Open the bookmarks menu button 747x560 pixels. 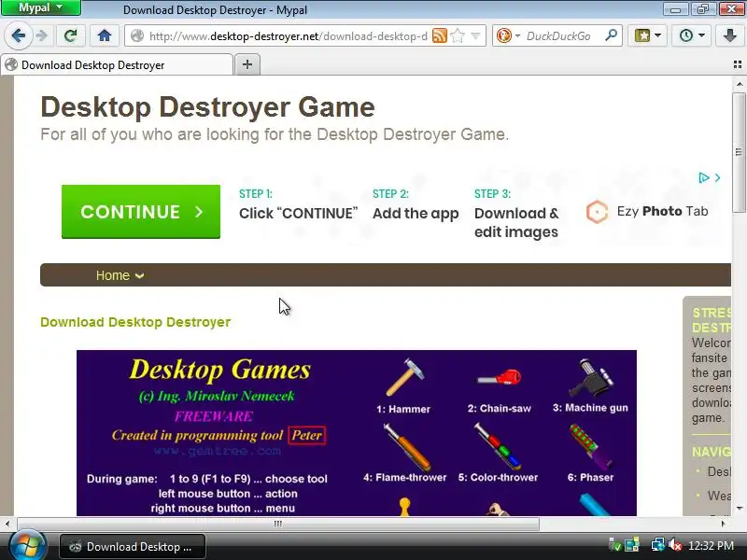click(x=647, y=35)
